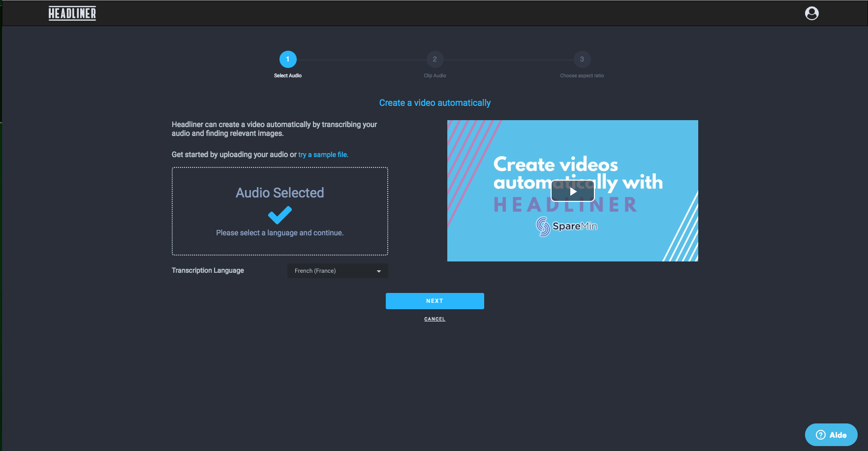868x451 pixels.
Task: Click the SpareMin logo in the video
Action: (566, 226)
